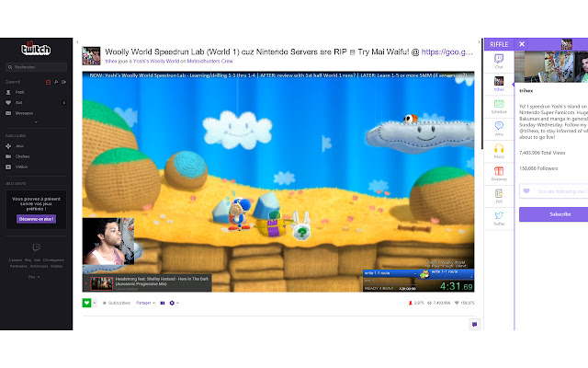Click the eye total views icon

click(430, 303)
